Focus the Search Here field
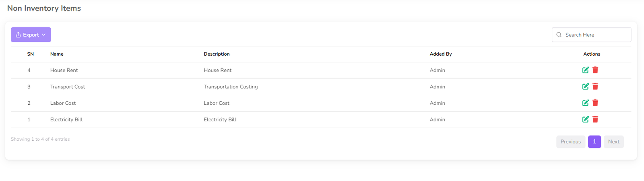Image resolution: width=644 pixels, height=181 pixels. point(596,35)
